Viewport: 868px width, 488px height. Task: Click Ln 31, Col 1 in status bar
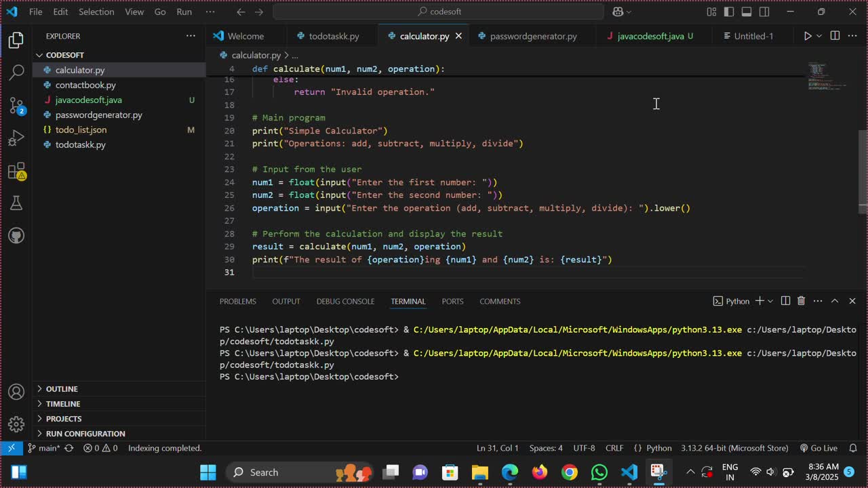click(x=498, y=448)
